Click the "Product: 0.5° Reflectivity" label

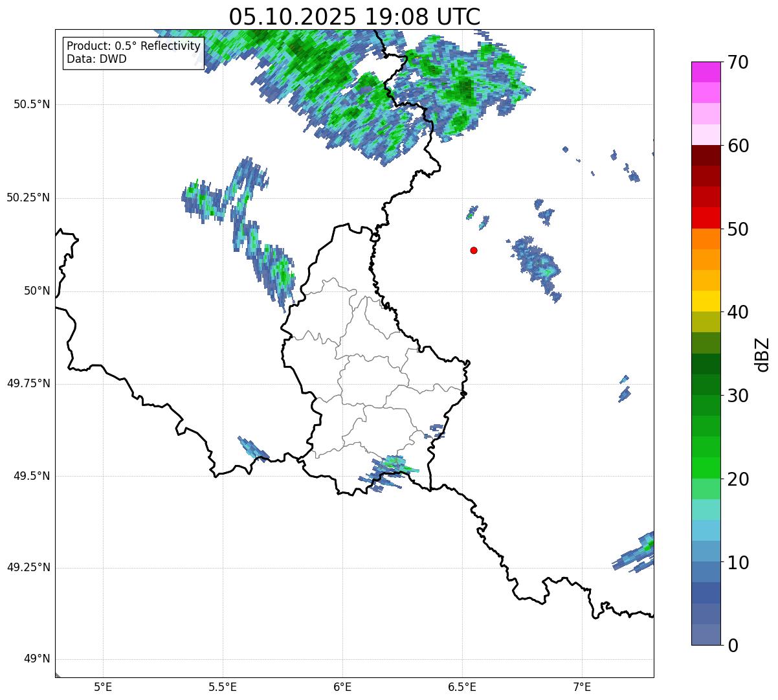pyautogui.click(x=133, y=46)
